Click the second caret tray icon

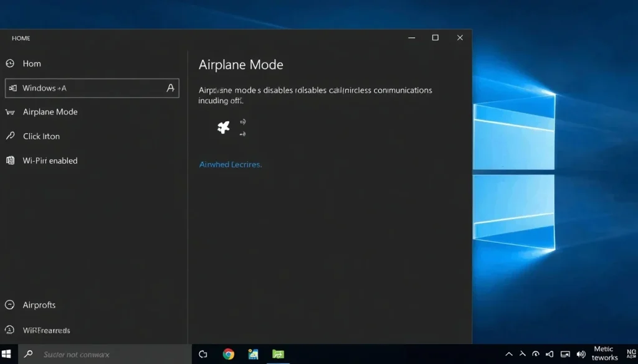[523, 354]
